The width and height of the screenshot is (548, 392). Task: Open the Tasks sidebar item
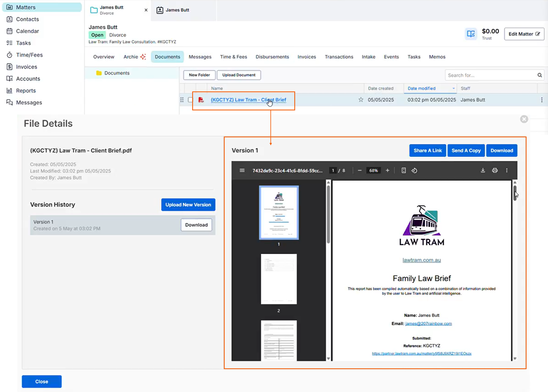coord(23,43)
